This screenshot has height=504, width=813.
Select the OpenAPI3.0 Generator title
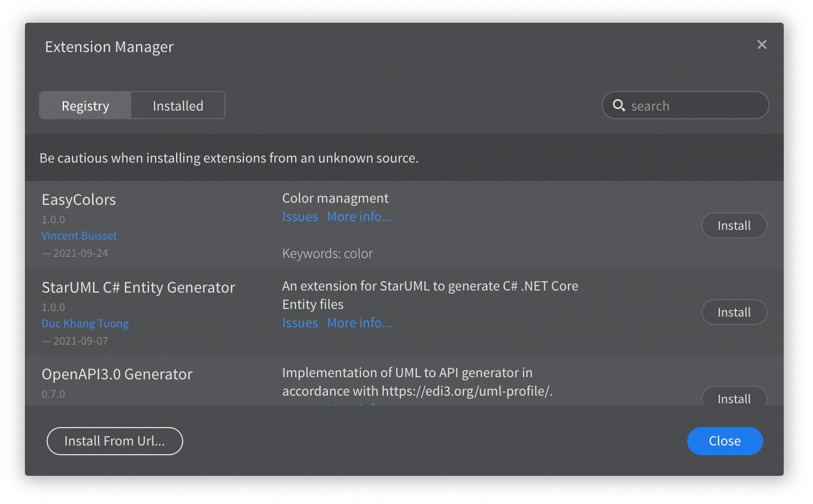pyautogui.click(x=117, y=374)
